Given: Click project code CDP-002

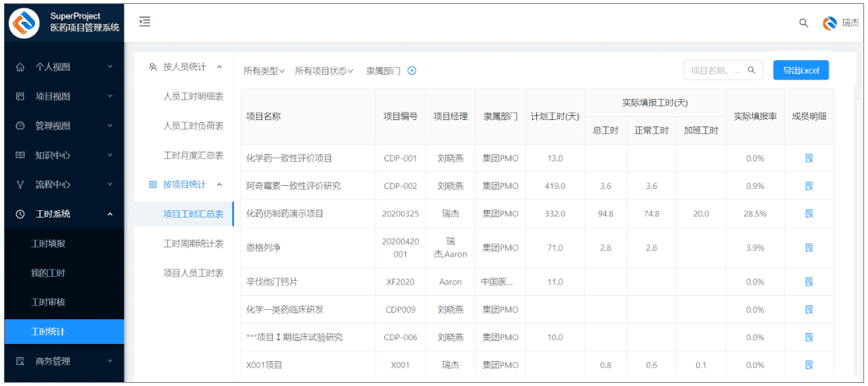Looking at the screenshot, I should point(400,186).
